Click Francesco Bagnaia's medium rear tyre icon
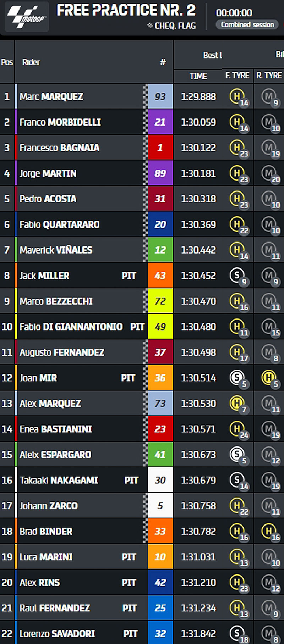Screen dimensions: 284x644 tap(268, 147)
